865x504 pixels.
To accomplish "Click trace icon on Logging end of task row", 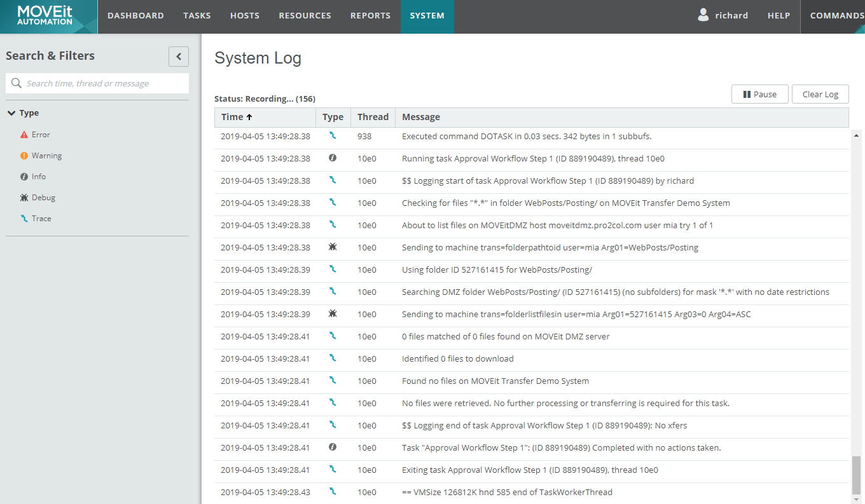I will tap(332, 425).
